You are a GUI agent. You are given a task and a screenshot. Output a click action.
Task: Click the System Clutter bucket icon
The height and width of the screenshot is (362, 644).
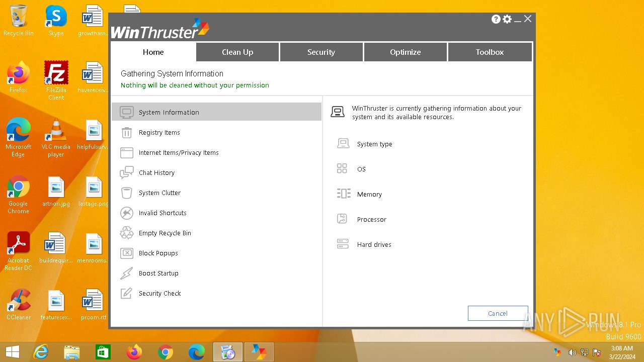pos(127,193)
